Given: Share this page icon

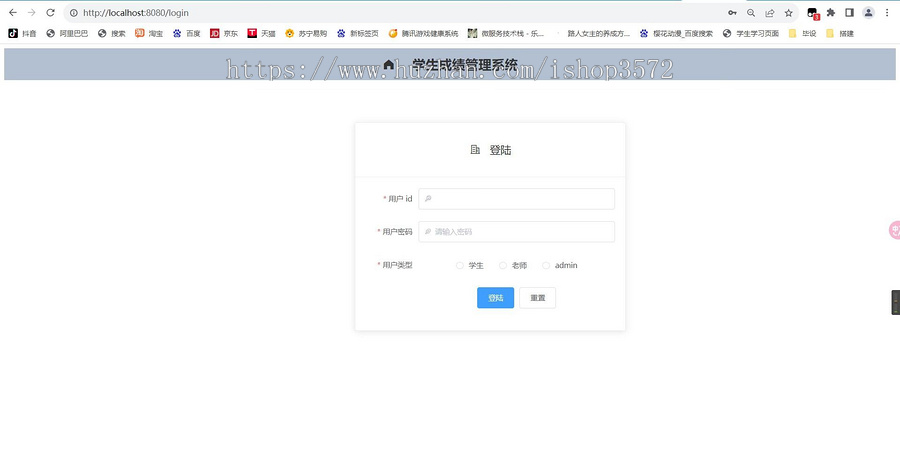Looking at the screenshot, I should [770, 13].
